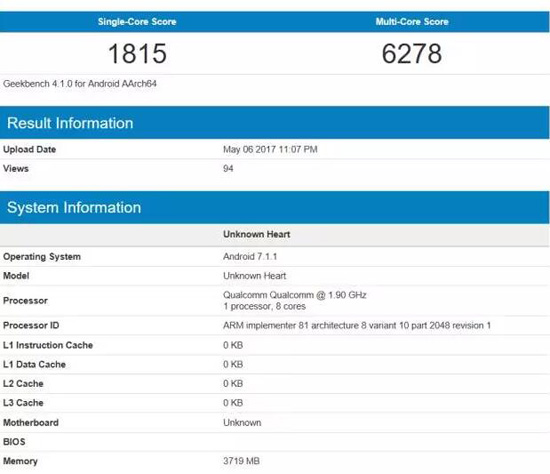
Task: Click the Views count 94
Action: (228, 168)
